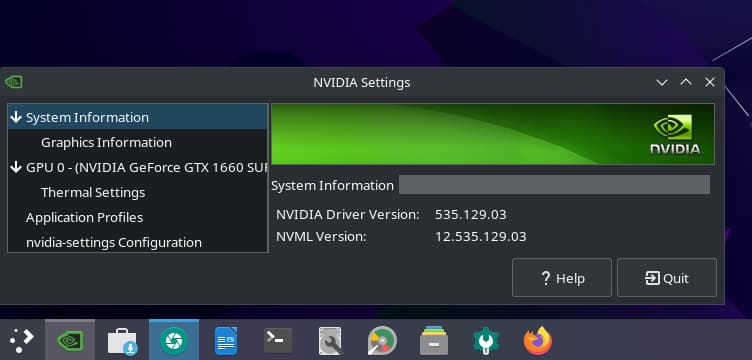Click the green NVIDIA banner image
The height and width of the screenshot is (360, 752).
tap(493, 134)
